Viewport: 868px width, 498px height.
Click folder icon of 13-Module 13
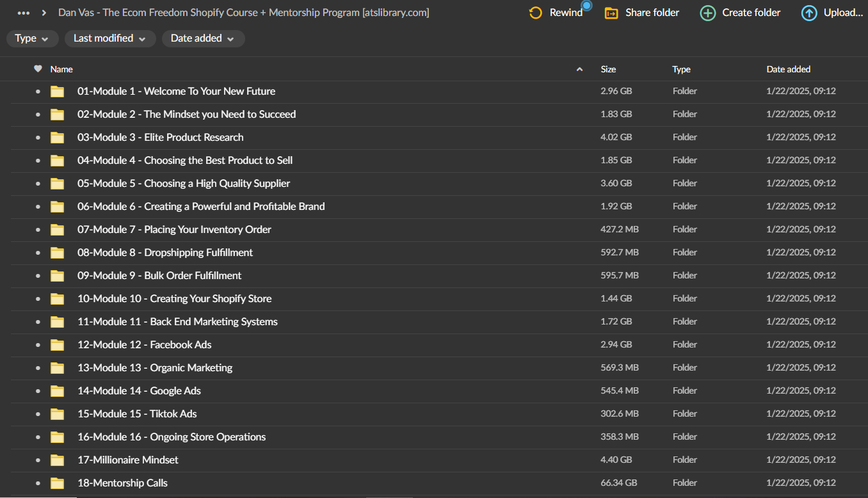click(58, 368)
